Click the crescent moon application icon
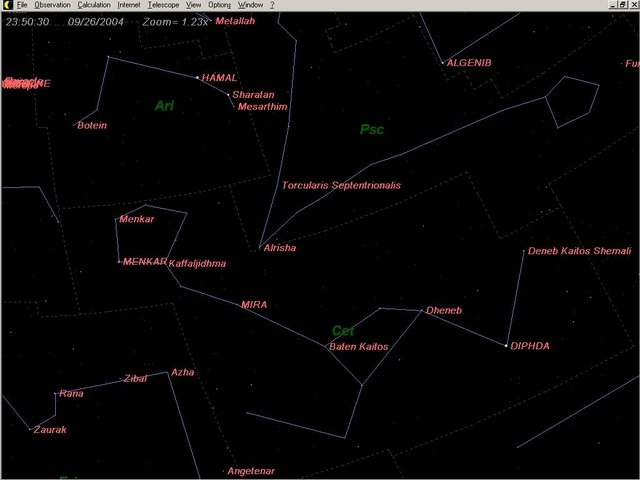640x480 pixels. [6, 5]
